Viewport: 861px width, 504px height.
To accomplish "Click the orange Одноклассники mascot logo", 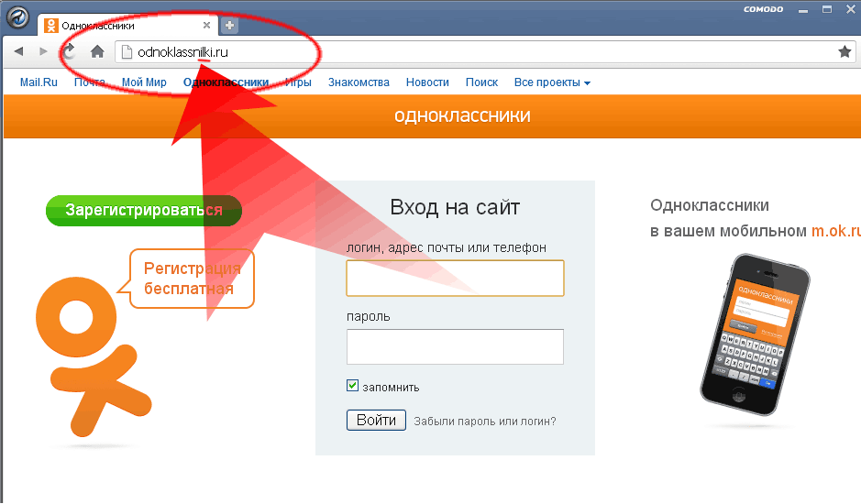I will [x=93, y=356].
